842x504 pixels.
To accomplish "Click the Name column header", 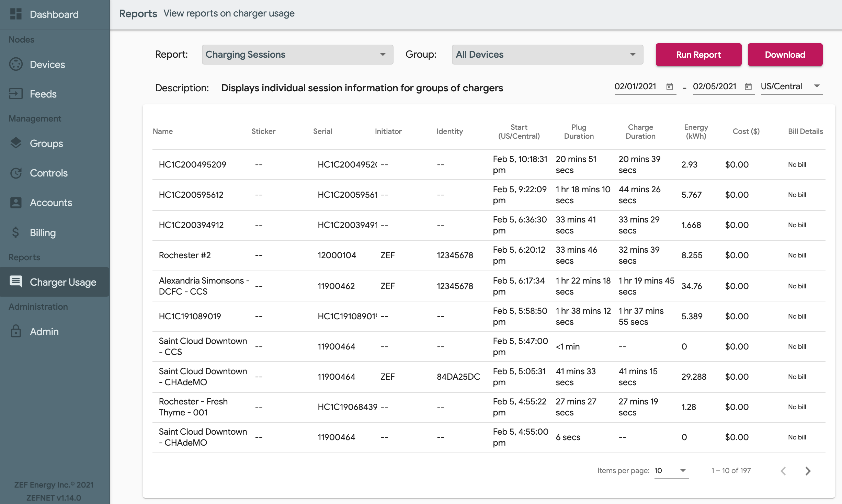I will click(163, 131).
